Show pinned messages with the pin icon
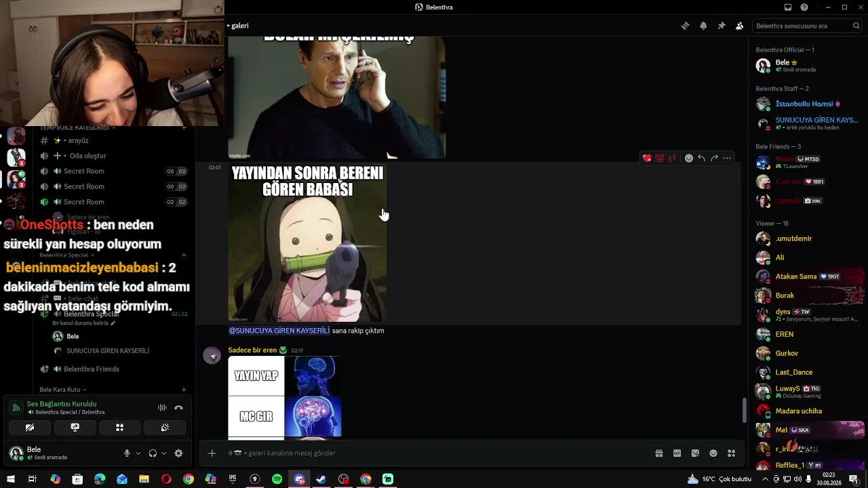 point(722,26)
